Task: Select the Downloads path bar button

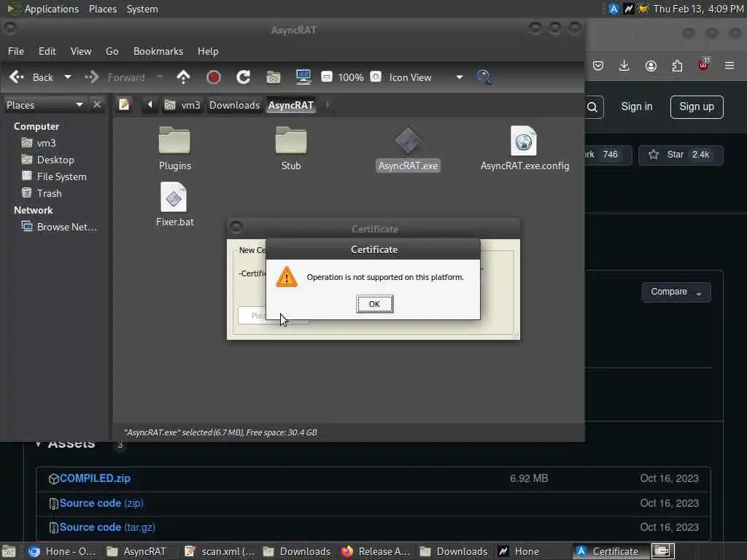Action: 235,105
